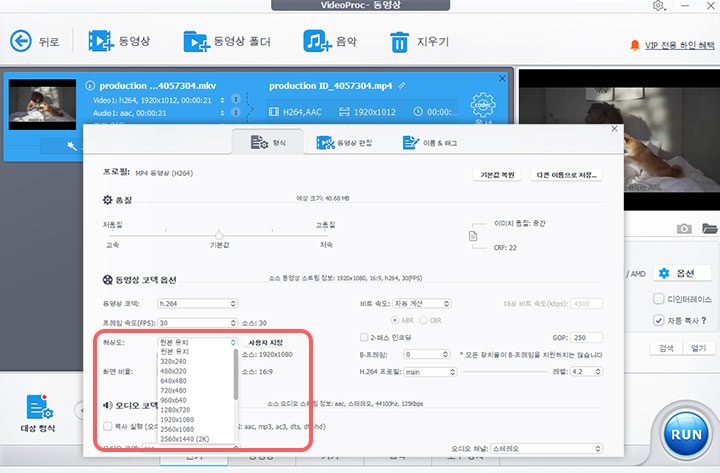720x473 pixels.
Task: Open the output folder icon beside the camera
Action: pyautogui.click(x=709, y=228)
